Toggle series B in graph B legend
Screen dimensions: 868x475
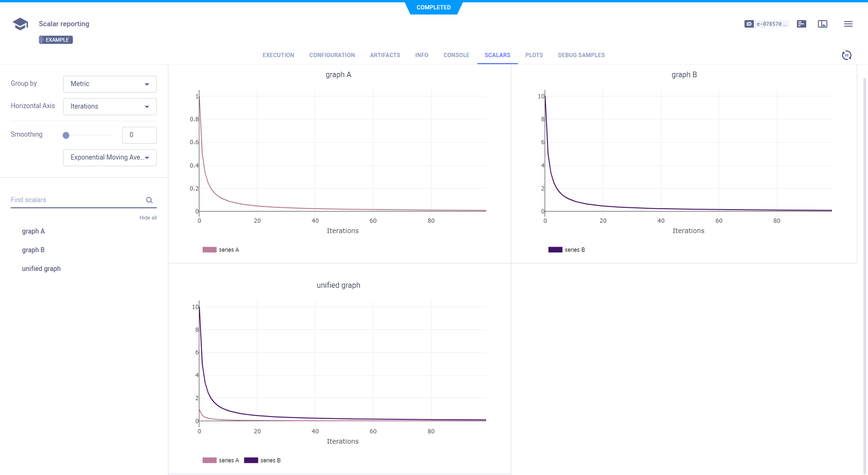[x=567, y=250]
